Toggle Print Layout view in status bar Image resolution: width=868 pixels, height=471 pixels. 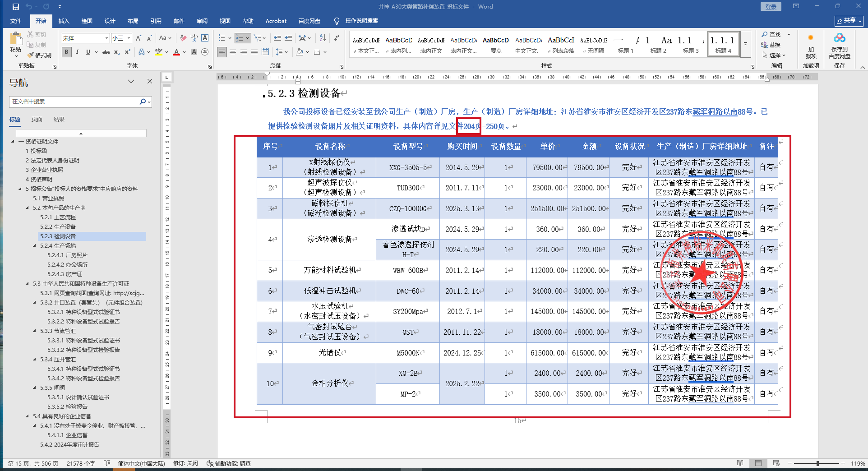click(758, 463)
